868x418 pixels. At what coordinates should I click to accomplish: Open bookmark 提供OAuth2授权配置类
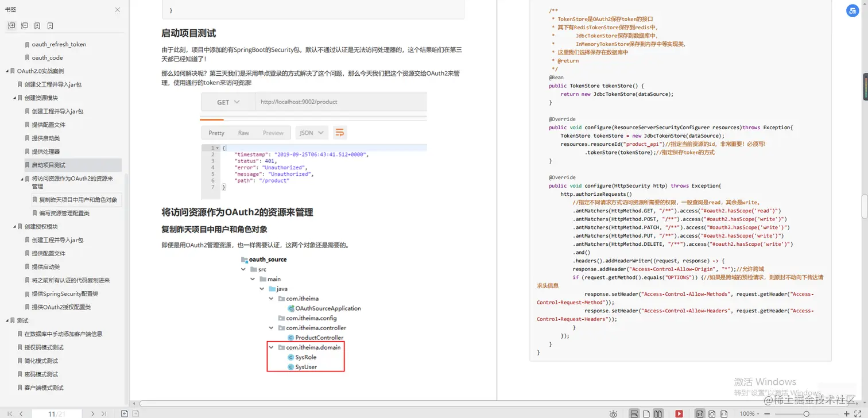(61, 307)
